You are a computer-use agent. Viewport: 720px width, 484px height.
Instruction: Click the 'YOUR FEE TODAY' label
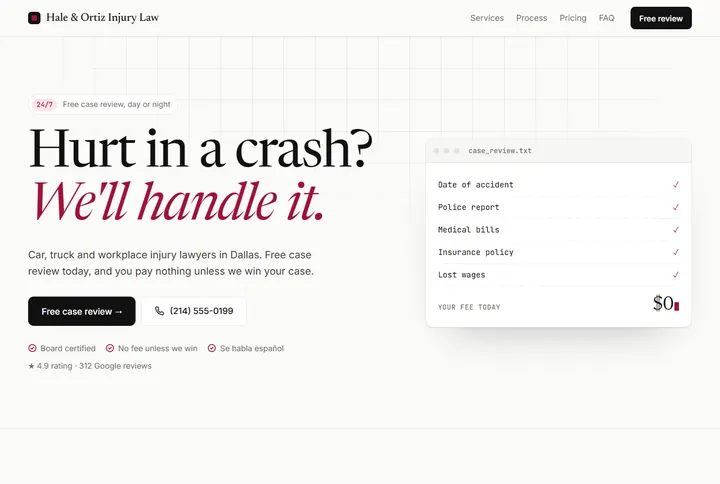[469, 307]
